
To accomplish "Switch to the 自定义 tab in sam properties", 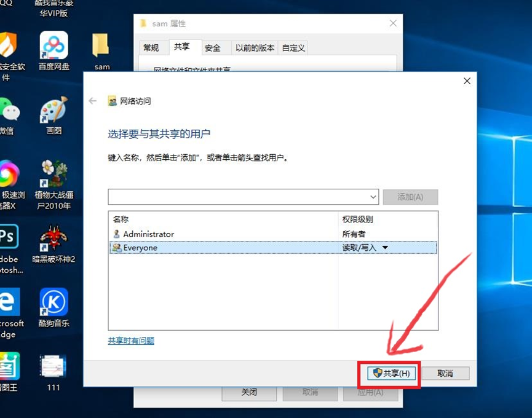I will [293, 48].
